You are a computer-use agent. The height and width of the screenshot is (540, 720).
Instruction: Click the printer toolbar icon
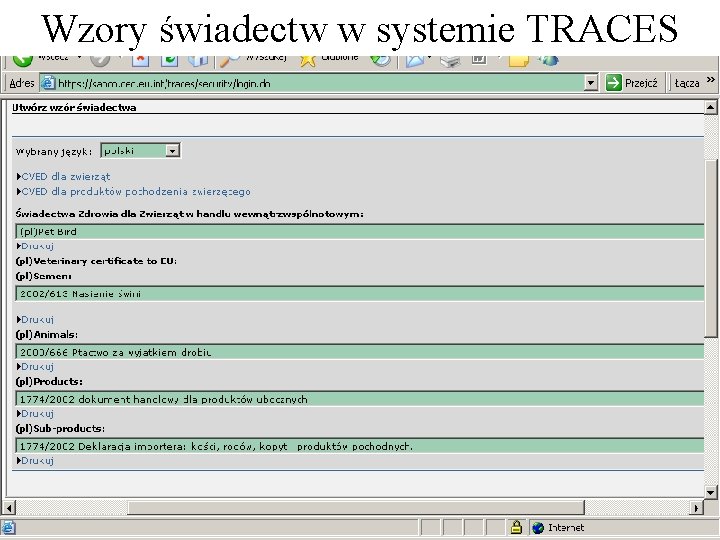pos(450,62)
